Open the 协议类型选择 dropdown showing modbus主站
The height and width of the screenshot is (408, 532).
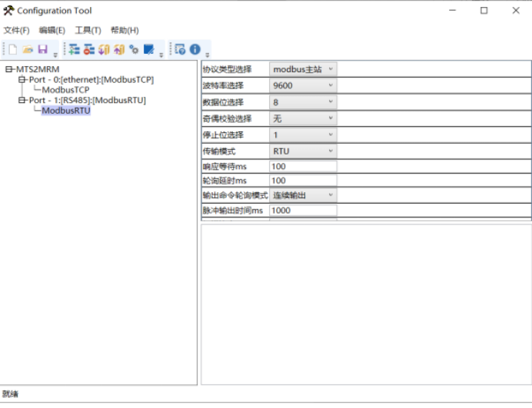click(x=303, y=69)
